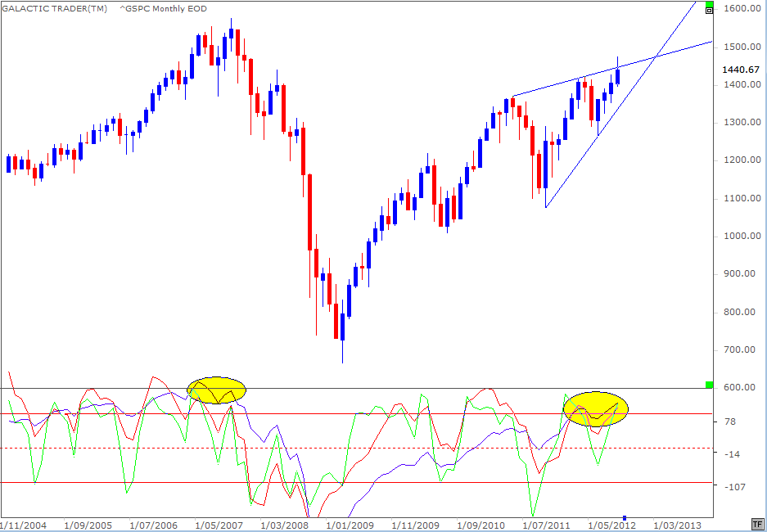
Task: Click the 1/05/2007 date axis label
Action: (219, 525)
